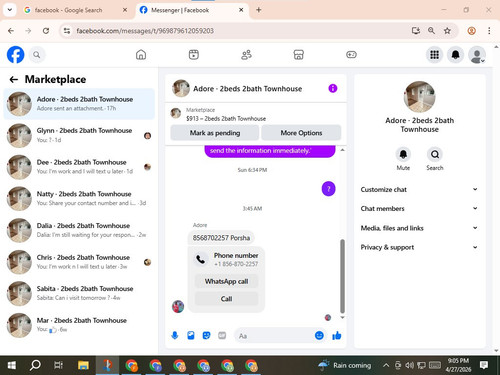
Task: Click the Call button
Action: (226, 299)
